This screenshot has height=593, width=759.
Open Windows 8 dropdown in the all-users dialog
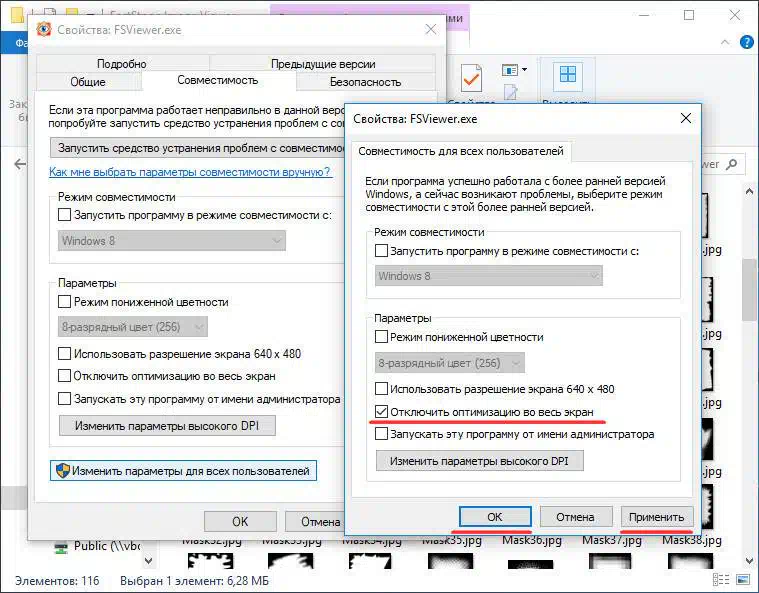489,276
